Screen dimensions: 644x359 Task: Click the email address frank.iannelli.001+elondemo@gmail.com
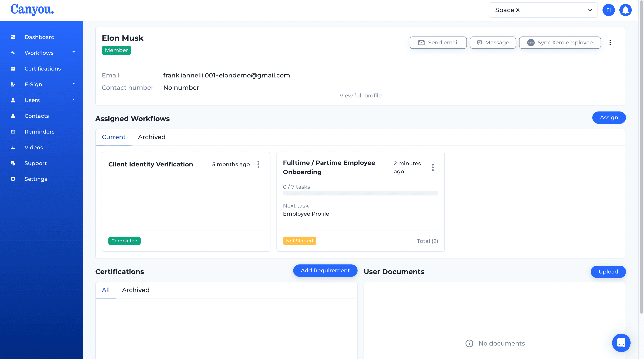(x=227, y=75)
